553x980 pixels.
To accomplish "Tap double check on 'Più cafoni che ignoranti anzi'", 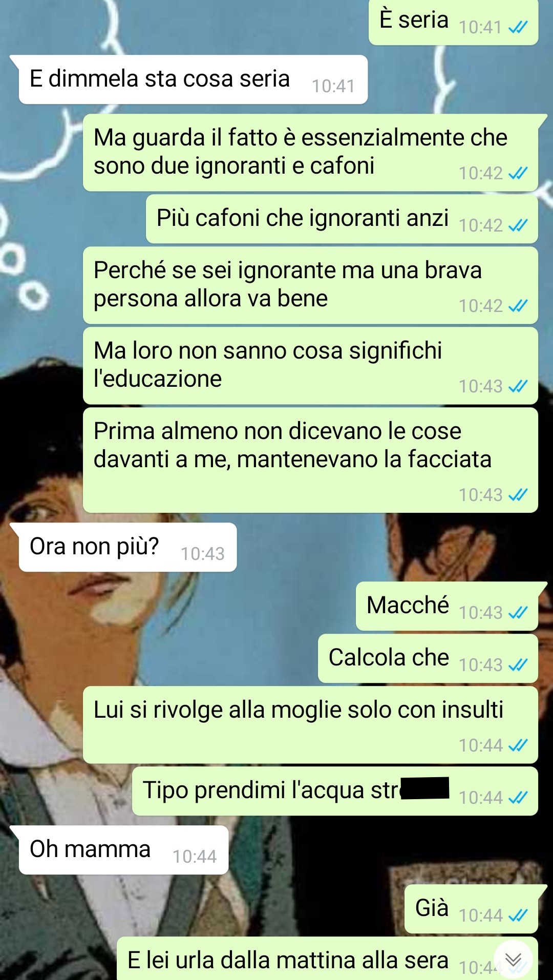I will [x=518, y=225].
